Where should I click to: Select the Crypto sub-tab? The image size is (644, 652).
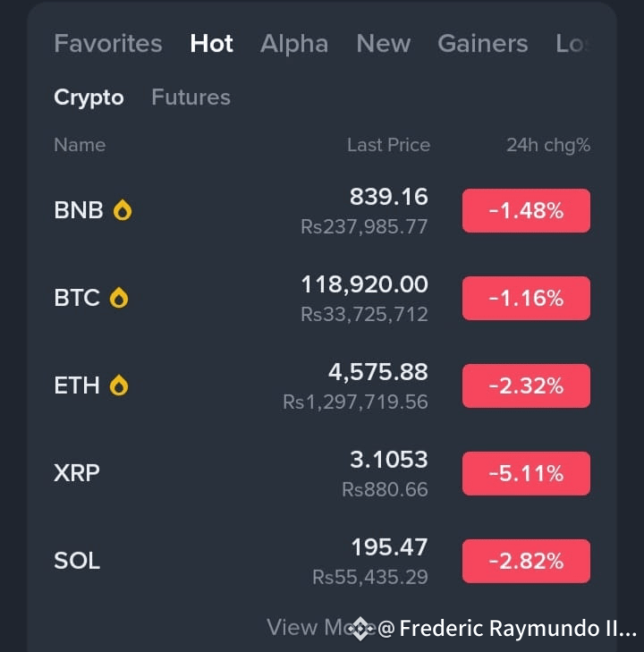point(89,97)
